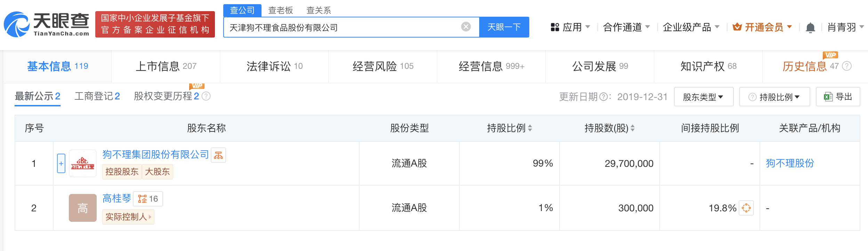Click the 19.8% indirect shareholding value

tap(723, 208)
